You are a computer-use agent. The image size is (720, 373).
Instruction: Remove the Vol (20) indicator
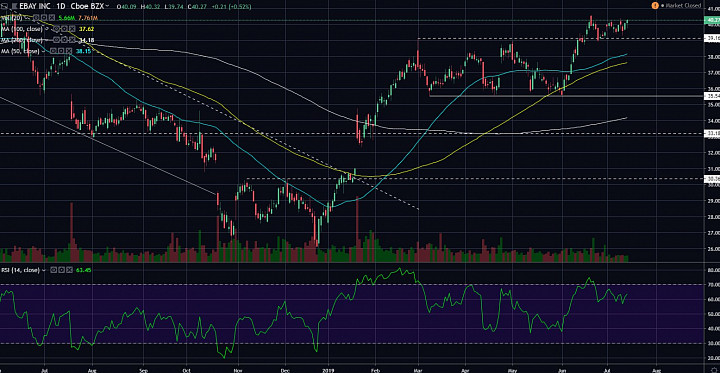tap(52, 17)
